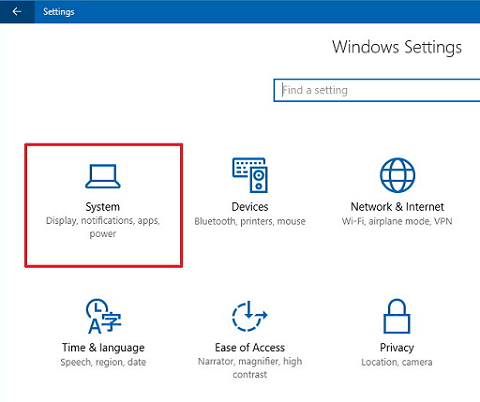Click the Windows Settings heading
480x402 pixels.
click(x=397, y=47)
